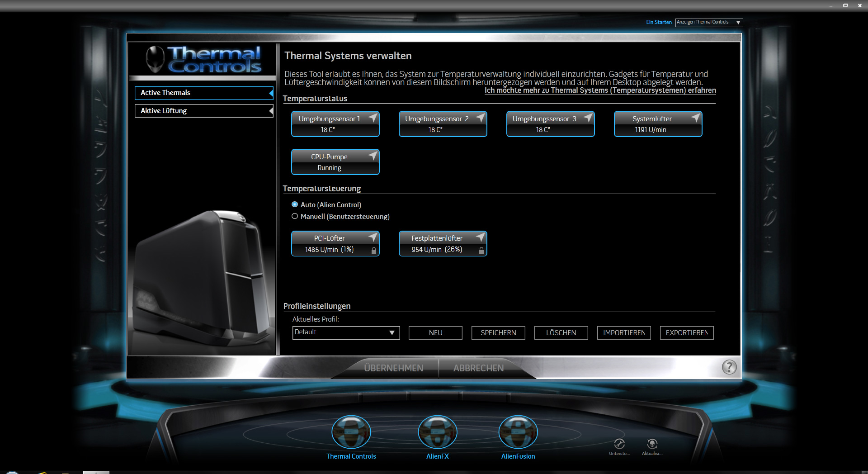Click arrow icon on CPU-Pumpe gadget

(x=373, y=156)
